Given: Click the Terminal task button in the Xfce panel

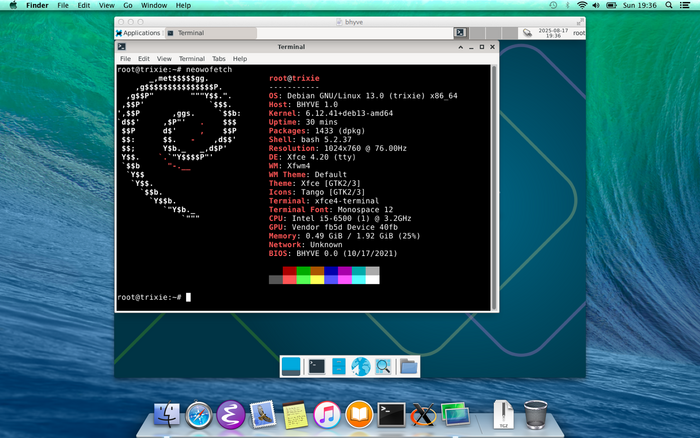Looking at the screenshot, I should coord(211,33).
